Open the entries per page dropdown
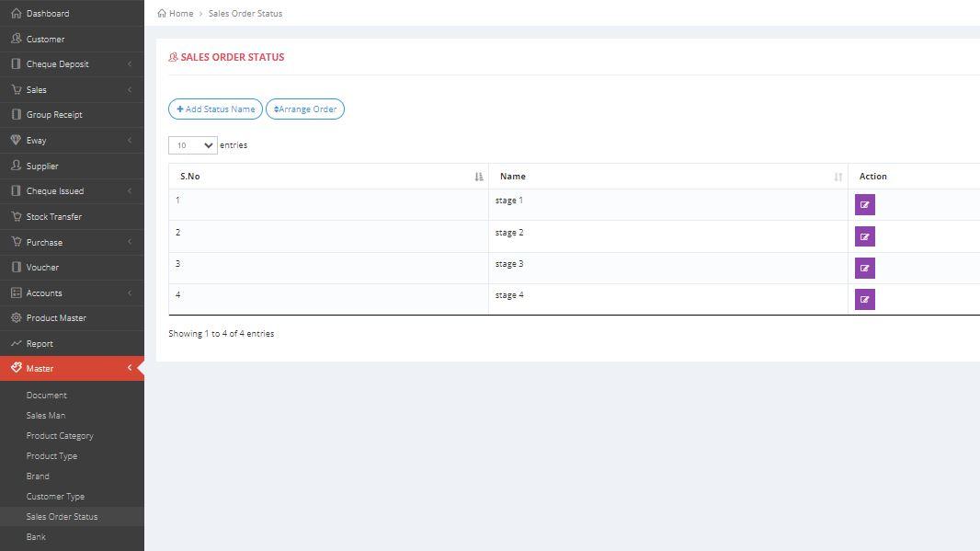This screenshot has height=551, width=980. [x=193, y=145]
